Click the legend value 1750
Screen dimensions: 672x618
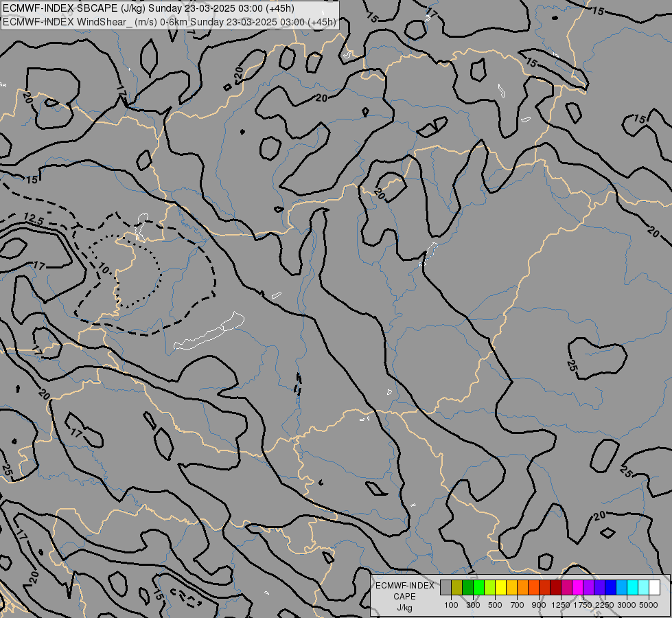pos(583,605)
